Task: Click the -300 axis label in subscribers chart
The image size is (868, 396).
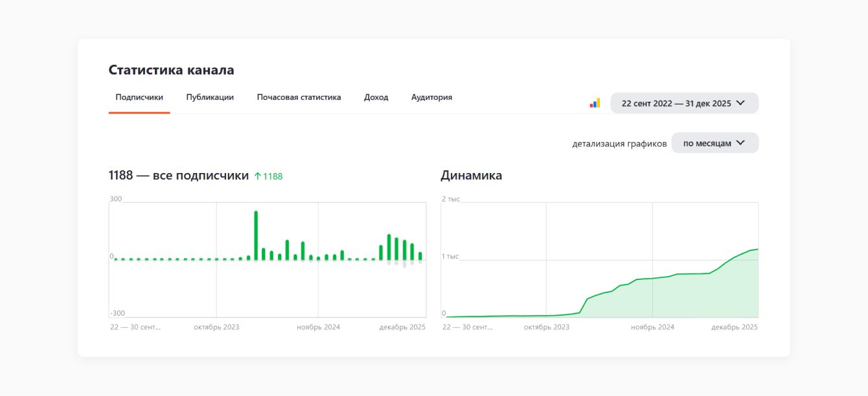Action: (x=117, y=314)
